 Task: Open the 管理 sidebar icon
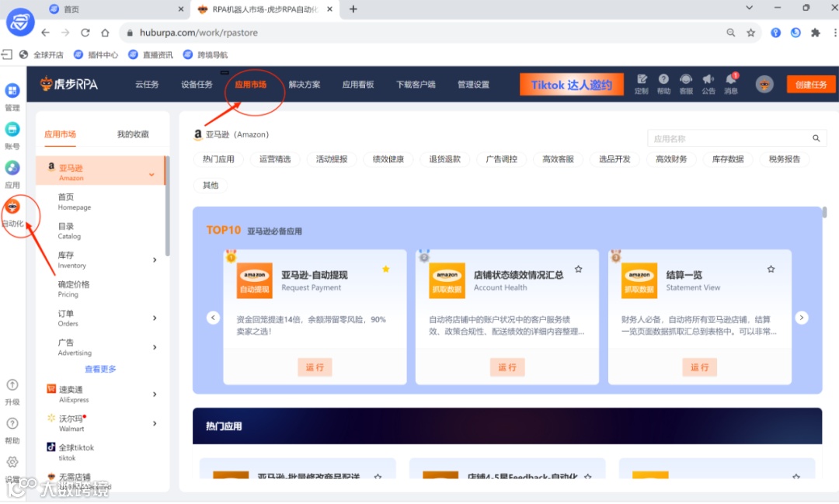point(12,90)
